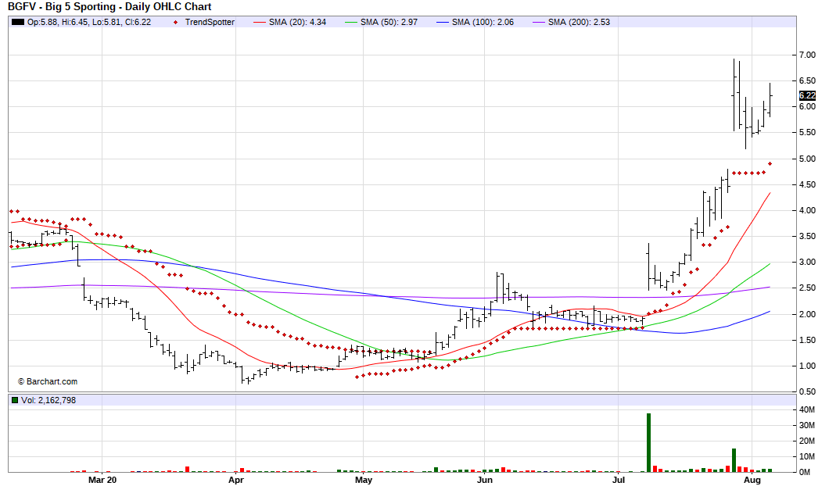Click the 'Vol: 2,162,798' volume label
The image size is (829, 504).
tap(48, 400)
